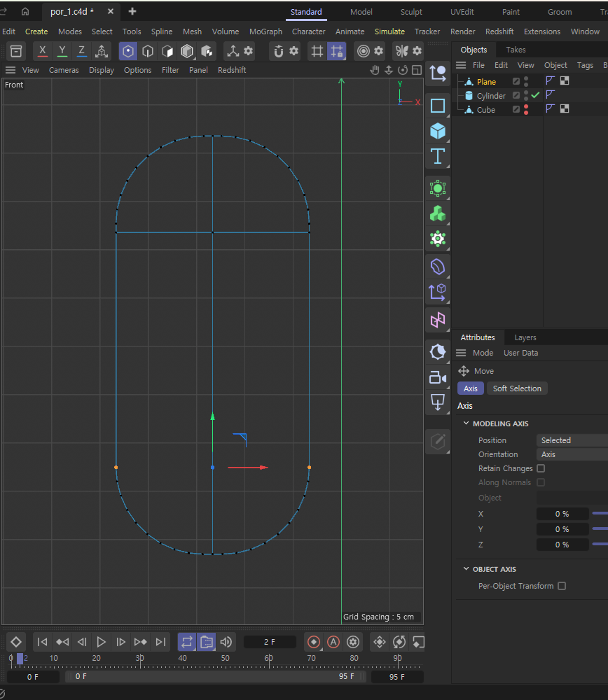Toggle Cube red visibility dots
The image size is (608, 700).
[x=526, y=109]
